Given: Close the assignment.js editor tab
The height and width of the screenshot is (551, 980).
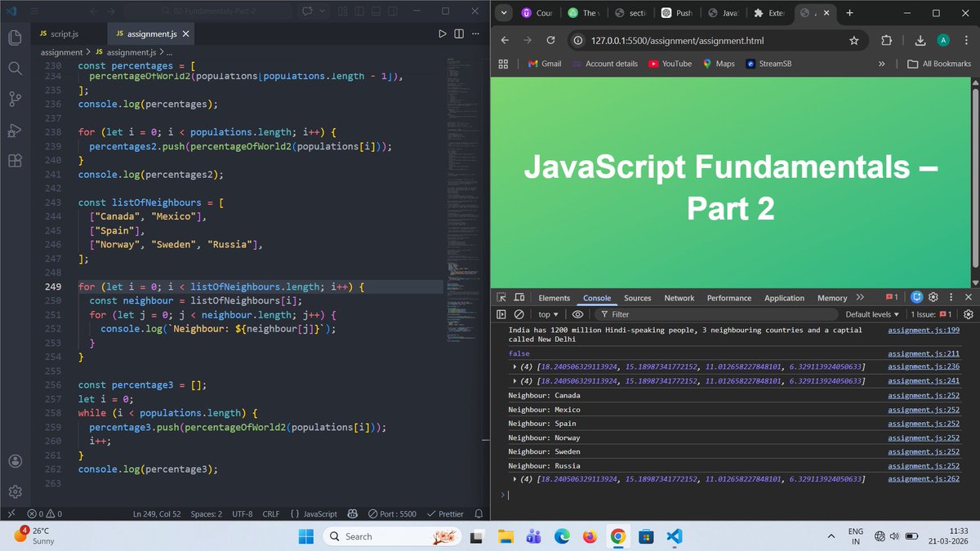Looking at the screenshot, I should [x=185, y=34].
